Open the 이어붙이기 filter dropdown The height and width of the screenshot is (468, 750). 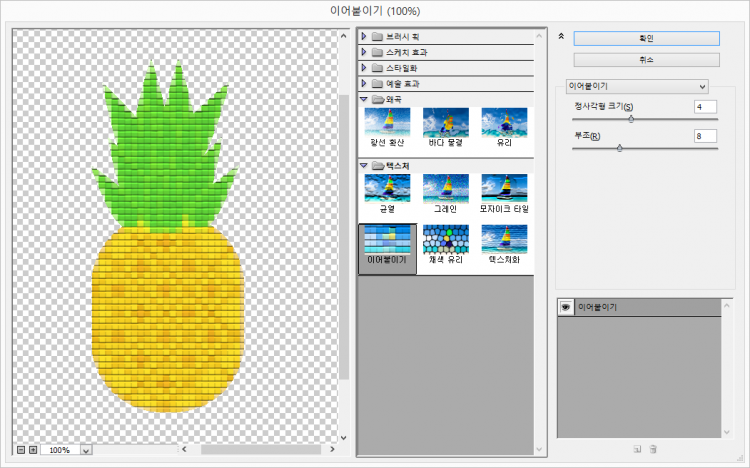(x=636, y=86)
